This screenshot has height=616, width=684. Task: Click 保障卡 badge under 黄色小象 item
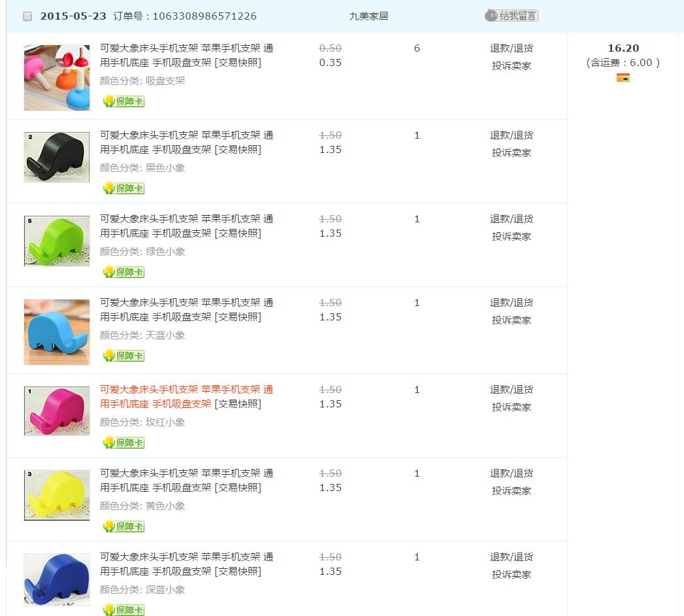tap(124, 526)
